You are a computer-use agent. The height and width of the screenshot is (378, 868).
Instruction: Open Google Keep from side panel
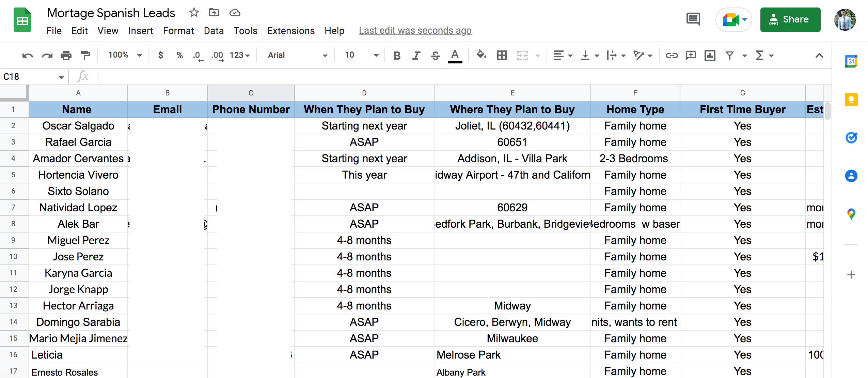tap(851, 100)
